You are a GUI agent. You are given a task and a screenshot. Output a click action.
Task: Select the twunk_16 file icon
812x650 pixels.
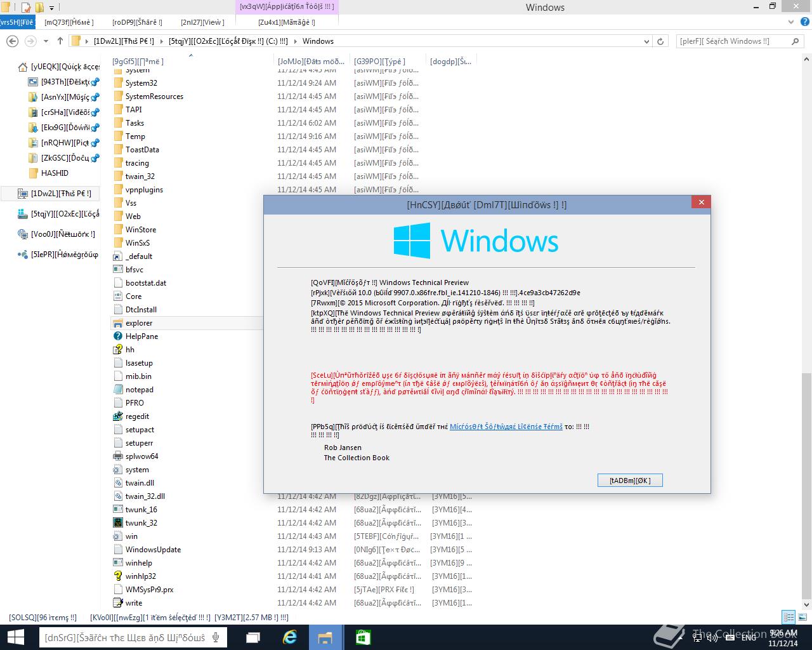117,510
